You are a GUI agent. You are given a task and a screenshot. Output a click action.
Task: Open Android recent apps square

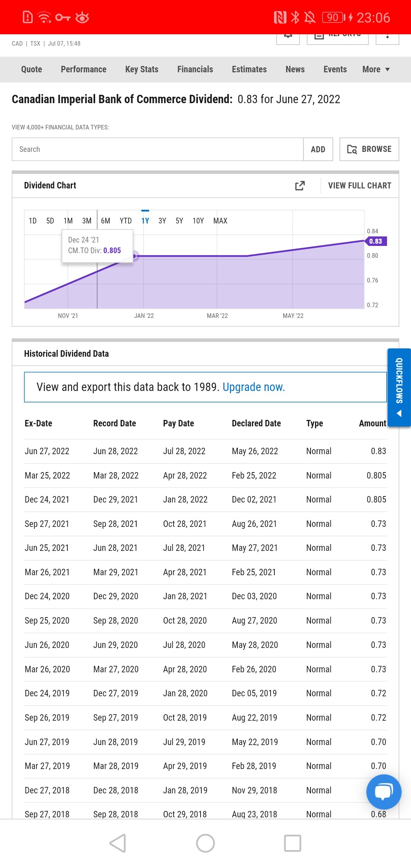(293, 843)
